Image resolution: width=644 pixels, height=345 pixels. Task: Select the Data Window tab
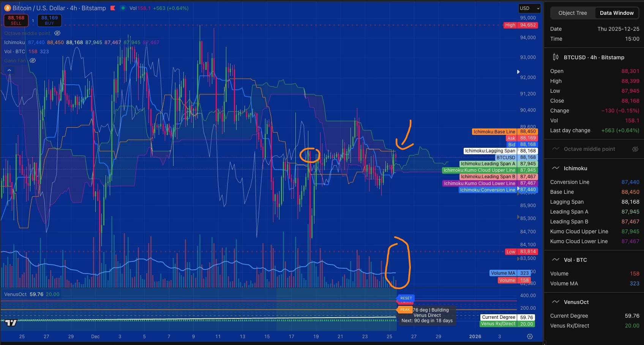[617, 13]
